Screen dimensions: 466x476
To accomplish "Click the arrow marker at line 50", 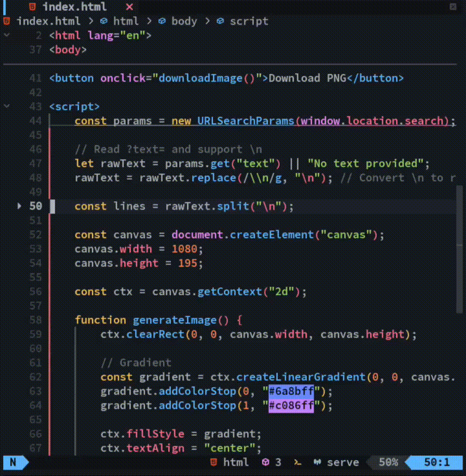I will (19, 206).
